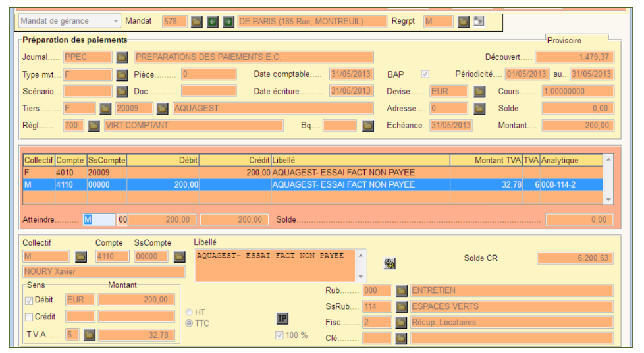Open the Mandat lookup folder icon
644x353 pixels.
[197, 22]
